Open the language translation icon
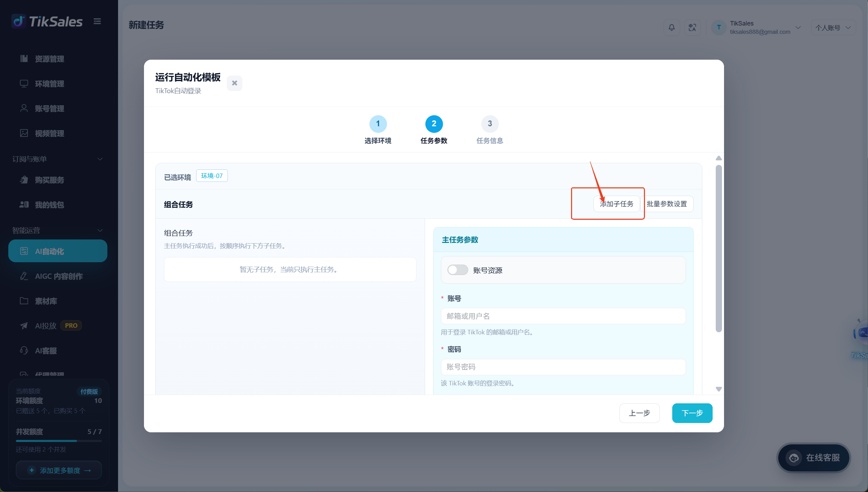This screenshot has width=868, height=492. tap(692, 28)
